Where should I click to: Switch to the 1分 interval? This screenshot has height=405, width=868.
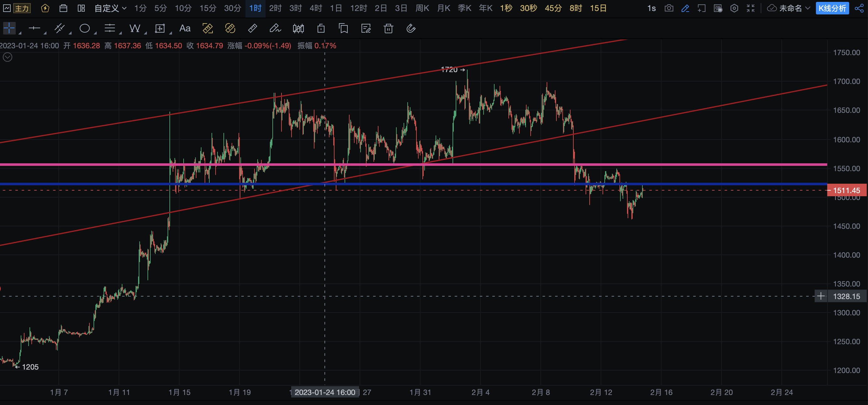(x=140, y=8)
